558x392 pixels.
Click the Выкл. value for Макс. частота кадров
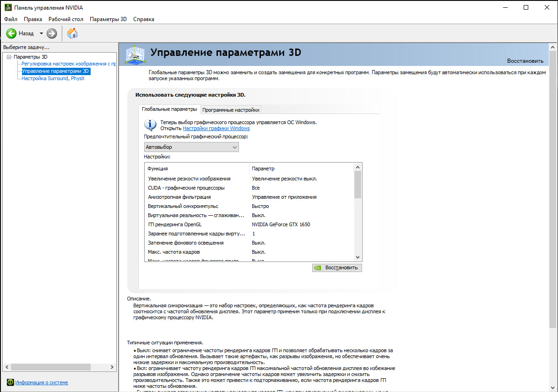tap(259, 252)
